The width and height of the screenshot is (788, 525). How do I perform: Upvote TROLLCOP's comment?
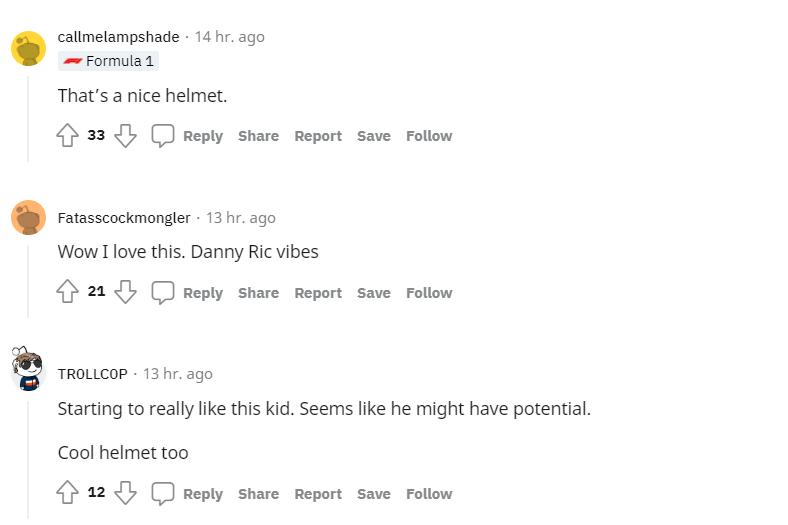pyautogui.click(x=67, y=493)
